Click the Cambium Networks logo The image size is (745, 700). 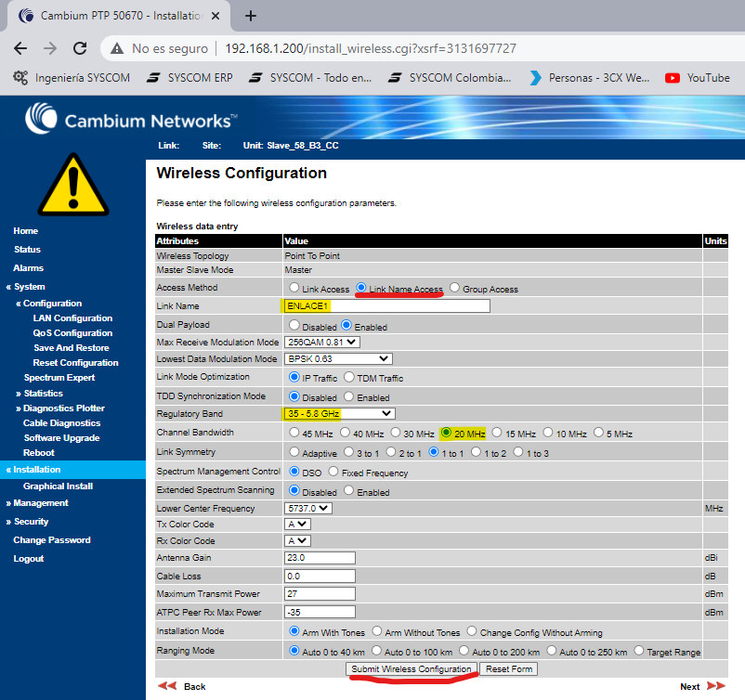pos(131,119)
